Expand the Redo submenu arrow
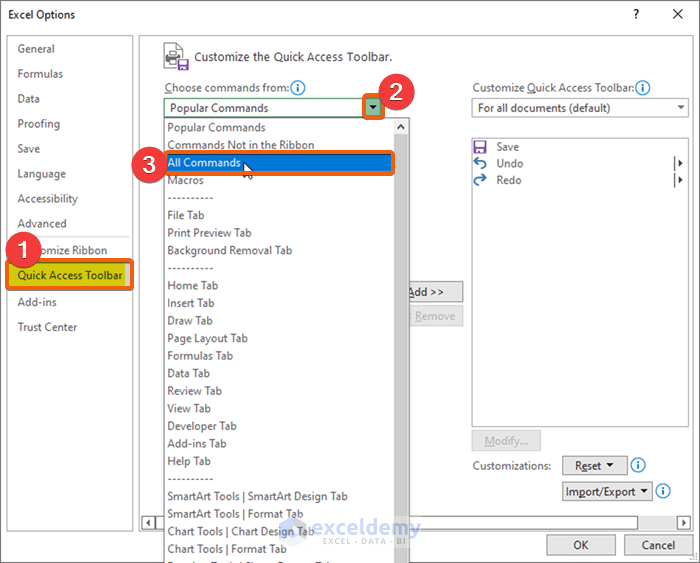 tap(679, 180)
